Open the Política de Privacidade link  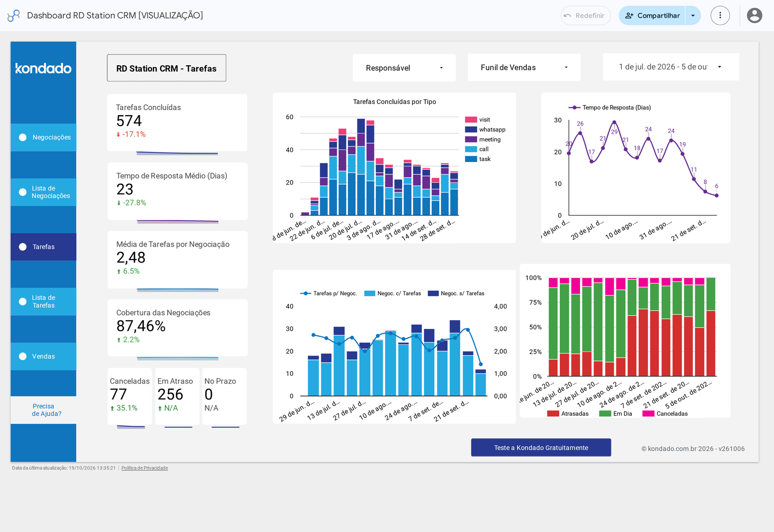pyautogui.click(x=145, y=468)
